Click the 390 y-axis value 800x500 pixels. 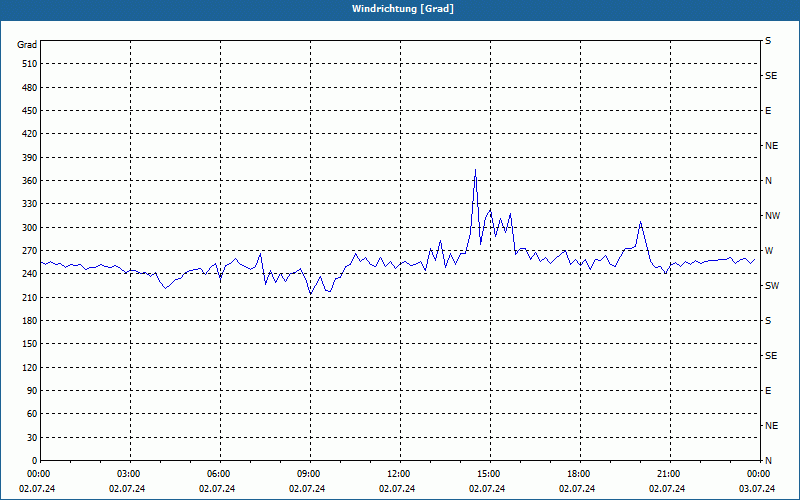30,158
